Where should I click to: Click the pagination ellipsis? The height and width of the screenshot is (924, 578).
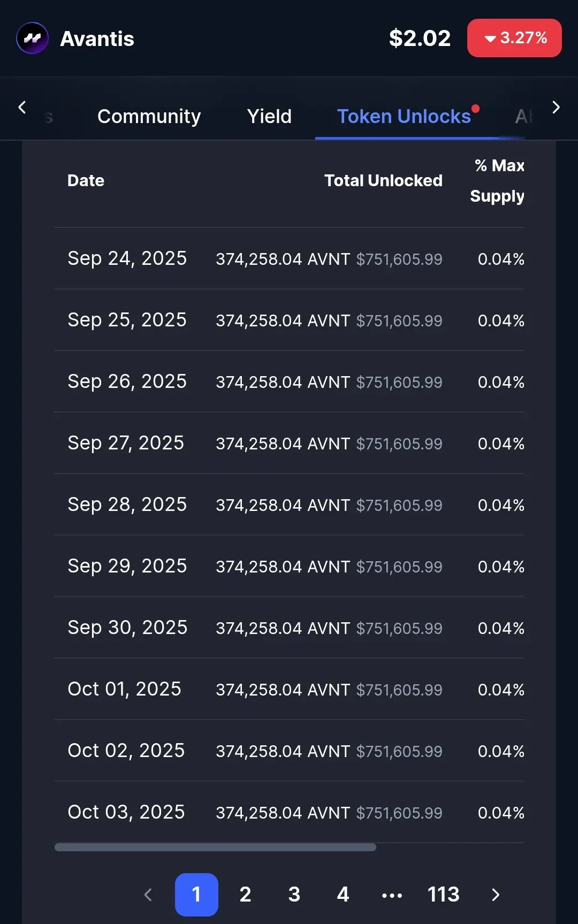[x=392, y=895]
